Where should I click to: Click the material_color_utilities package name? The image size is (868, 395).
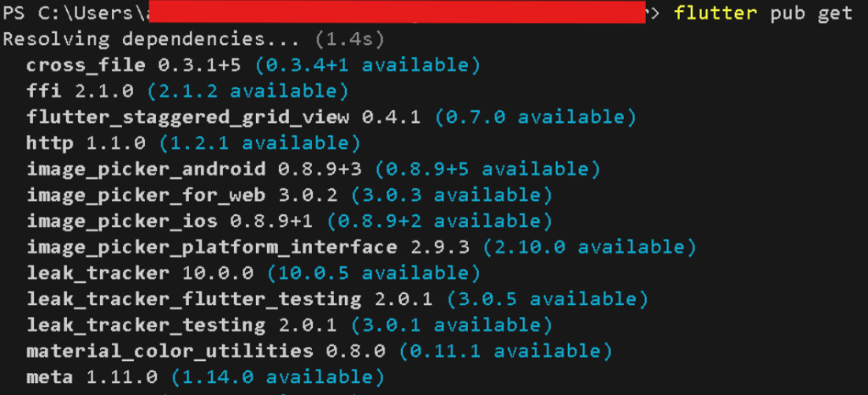point(170,351)
